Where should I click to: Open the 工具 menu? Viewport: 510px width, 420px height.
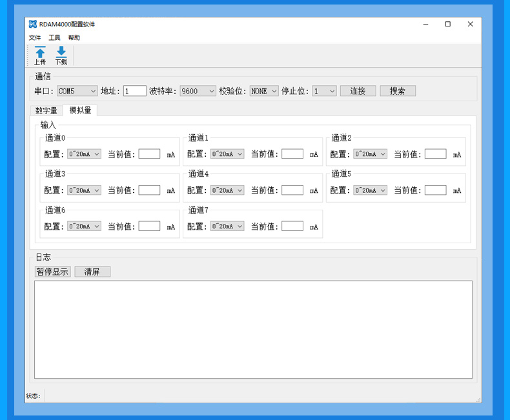(54, 38)
